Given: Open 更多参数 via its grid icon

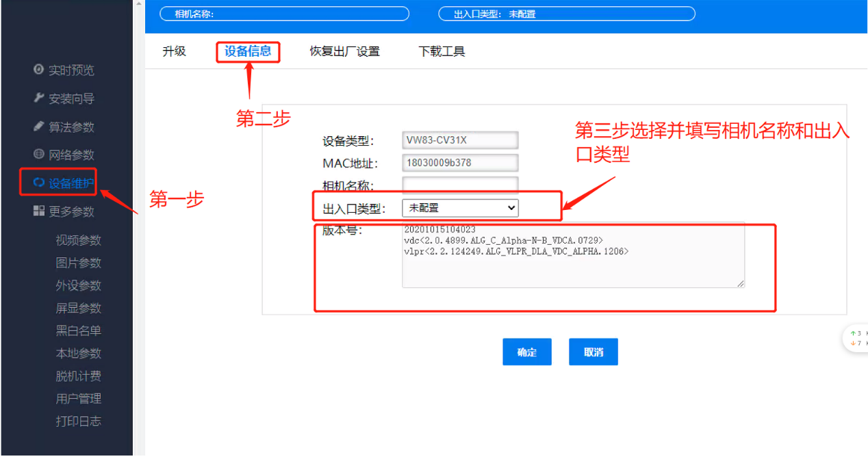Looking at the screenshot, I should click(x=66, y=211).
